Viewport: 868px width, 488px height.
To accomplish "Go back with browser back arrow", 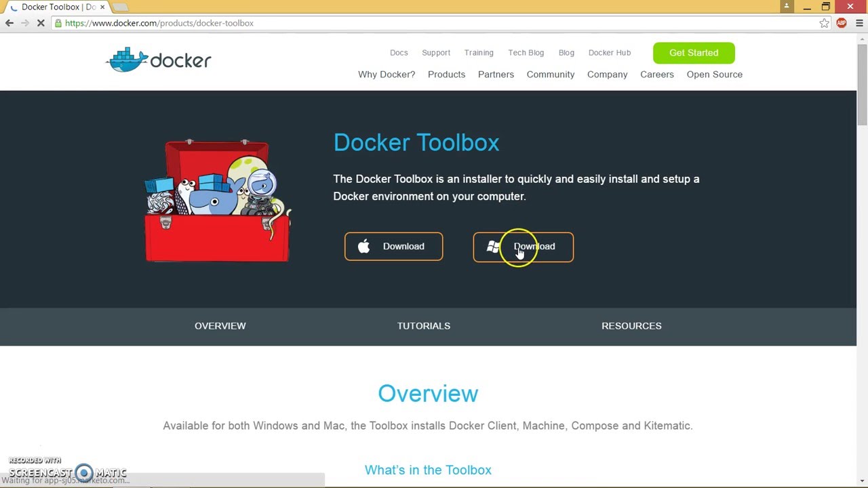I will pyautogui.click(x=9, y=23).
